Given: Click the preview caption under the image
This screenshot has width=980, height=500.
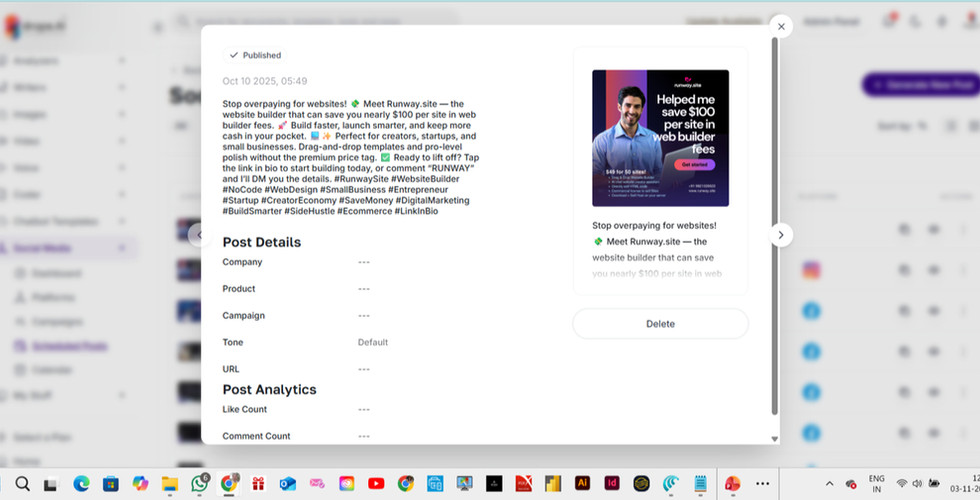Looking at the screenshot, I should coord(656,249).
